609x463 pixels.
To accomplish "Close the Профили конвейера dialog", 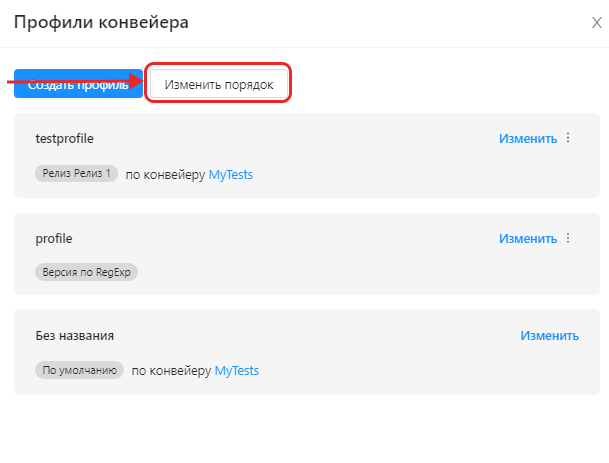I will click(x=597, y=22).
